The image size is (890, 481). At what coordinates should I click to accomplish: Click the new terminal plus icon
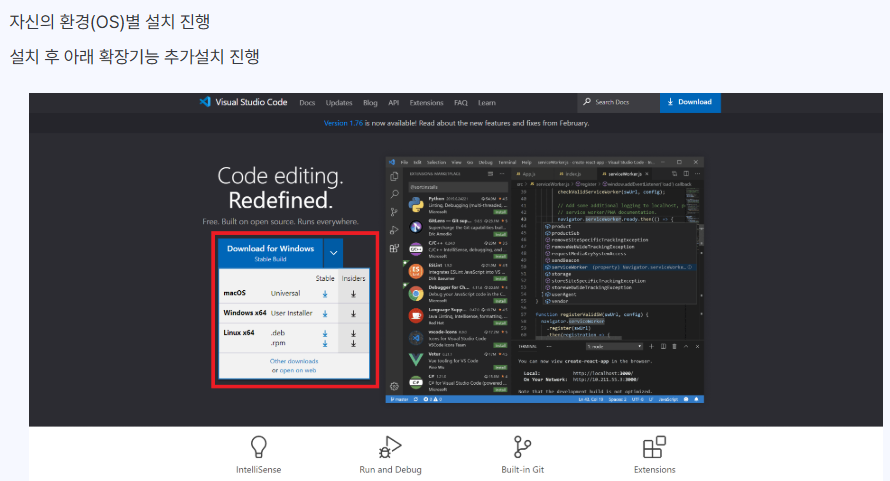[651, 346]
